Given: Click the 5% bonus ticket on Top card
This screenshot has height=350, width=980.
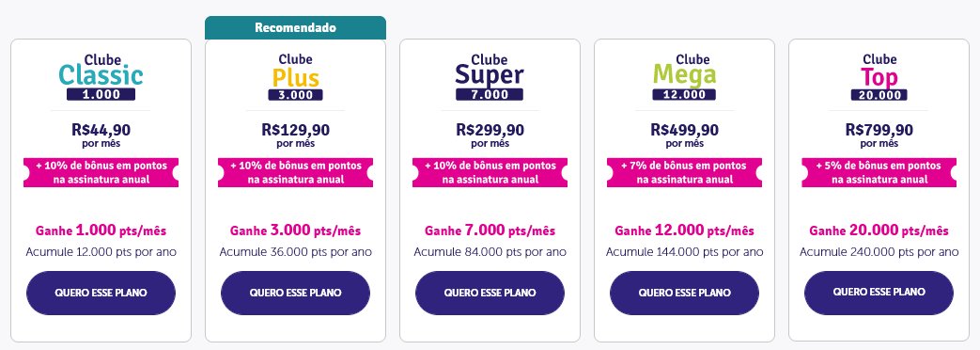Looking at the screenshot, I should 879,172.
